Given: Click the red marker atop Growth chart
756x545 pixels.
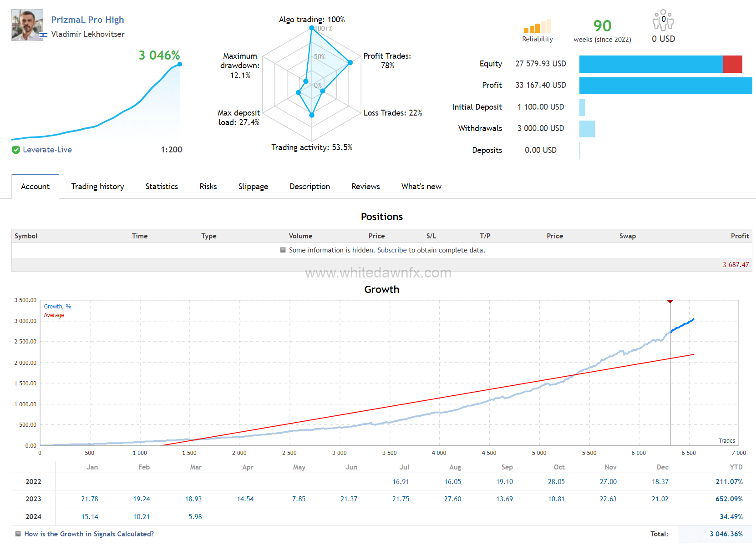Looking at the screenshot, I should (670, 302).
